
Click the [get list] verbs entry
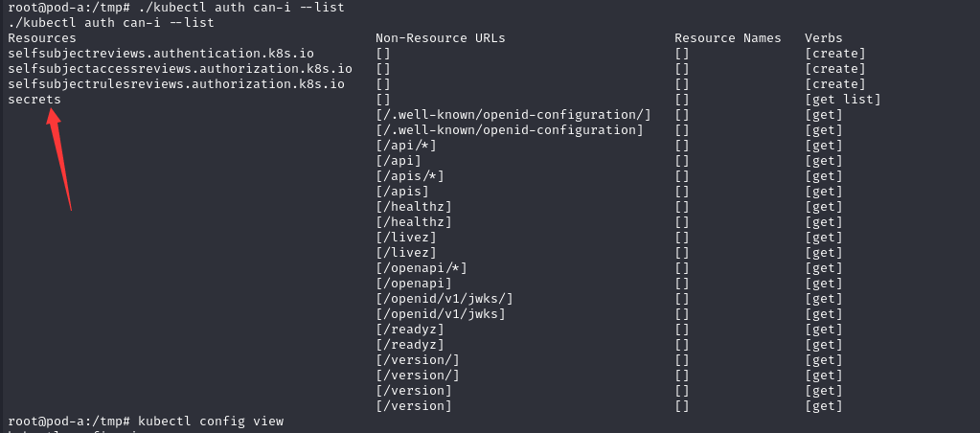click(842, 100)
